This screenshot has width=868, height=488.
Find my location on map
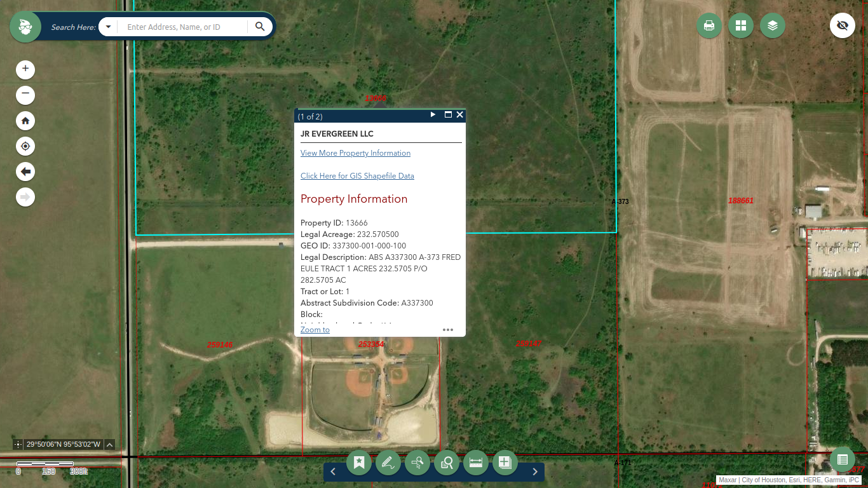click(x=25, y=146)
